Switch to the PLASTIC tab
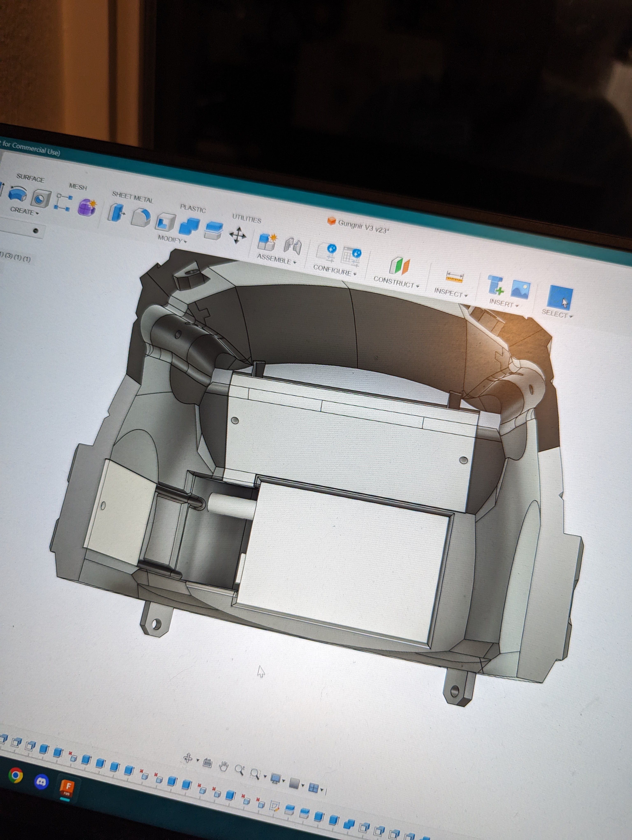 pyautogui.click(x=193, y=209)
